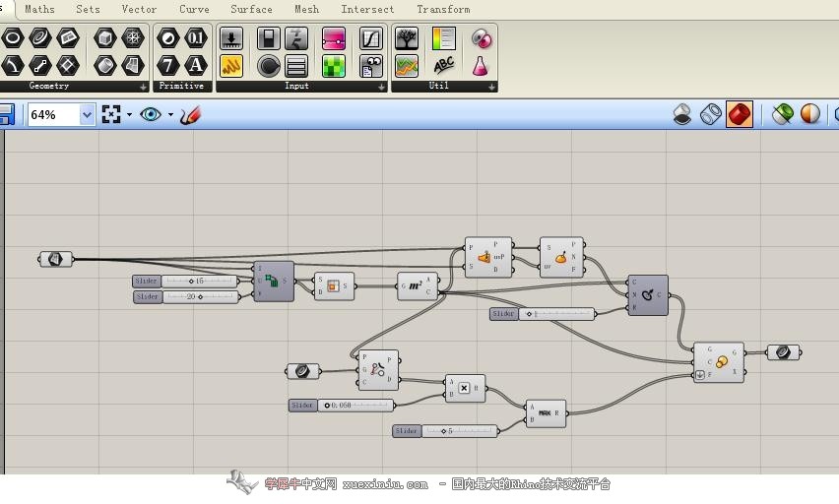Select the Circle parameter icon in Geometry

click(13, 38)
